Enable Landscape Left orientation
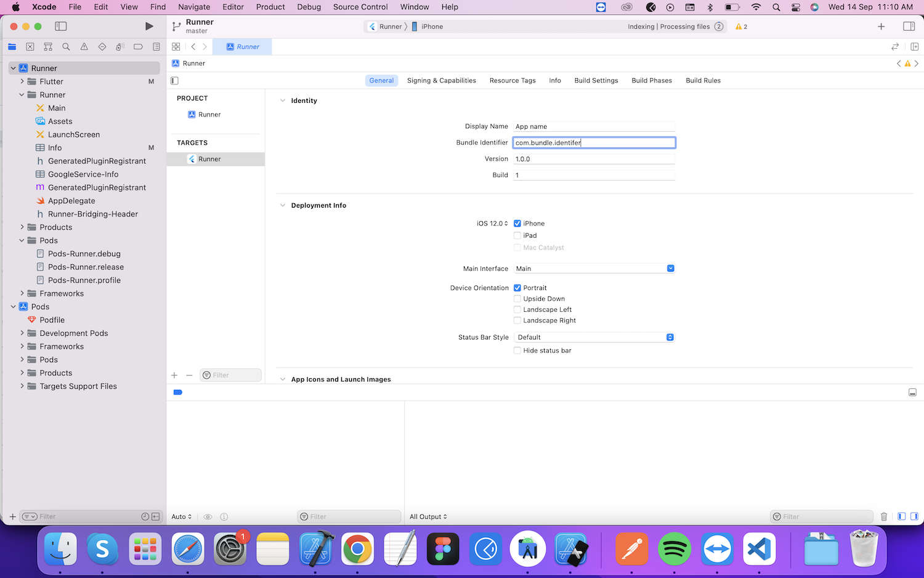Screen dimensions: 924x578 pos(517,310)
